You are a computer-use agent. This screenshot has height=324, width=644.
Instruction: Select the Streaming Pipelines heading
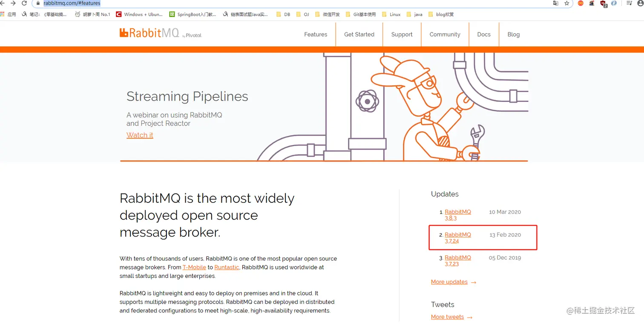pyautogui.click(x=187, y=97)
